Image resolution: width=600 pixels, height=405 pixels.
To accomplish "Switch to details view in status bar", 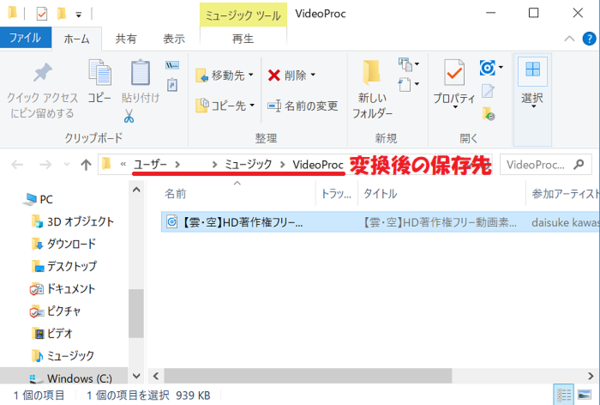I will (x=564, y=394).
